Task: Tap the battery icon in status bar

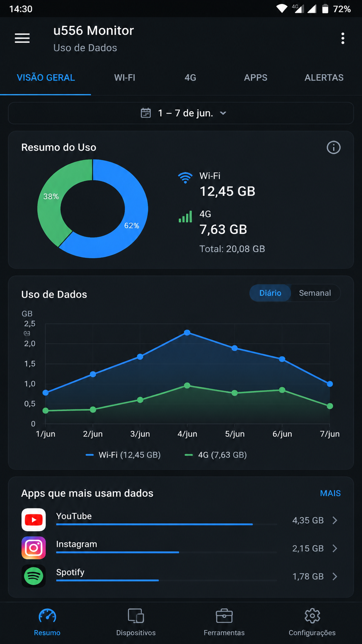Action: 325,8
